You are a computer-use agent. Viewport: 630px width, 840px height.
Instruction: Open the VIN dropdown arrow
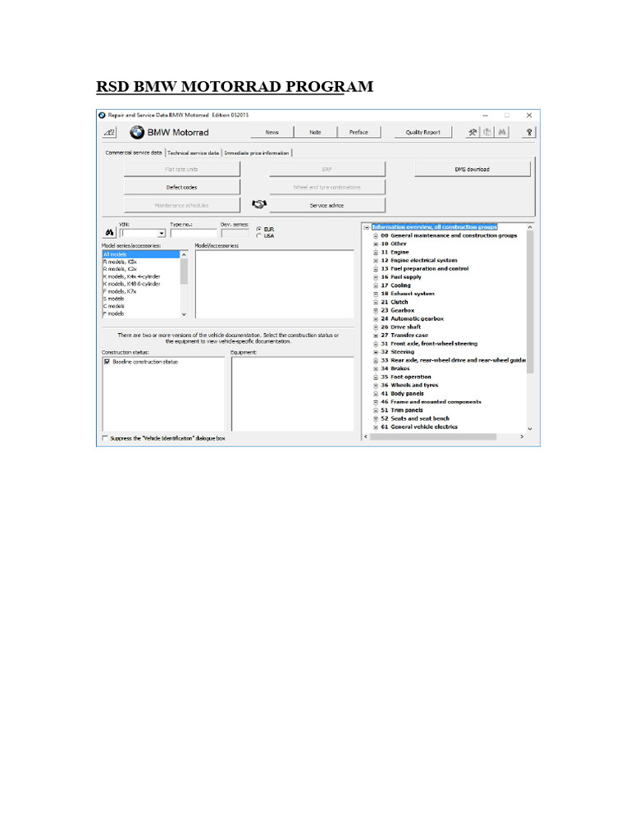[x=162, y=234]
